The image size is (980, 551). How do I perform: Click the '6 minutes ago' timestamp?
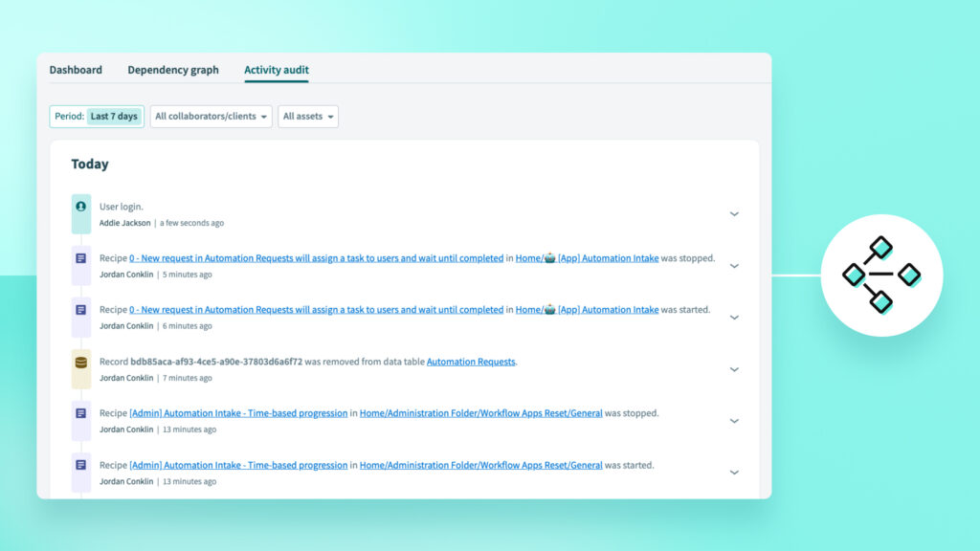(188, 326)
